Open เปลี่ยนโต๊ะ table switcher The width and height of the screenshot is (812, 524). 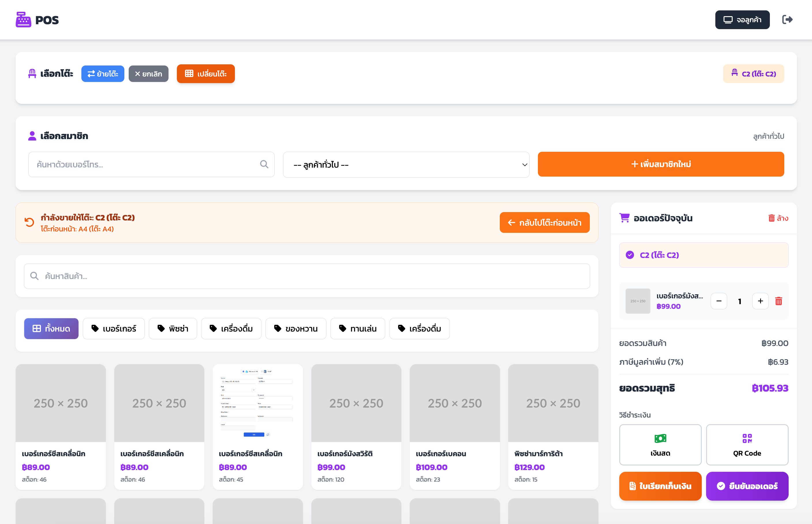pos(205,74)
